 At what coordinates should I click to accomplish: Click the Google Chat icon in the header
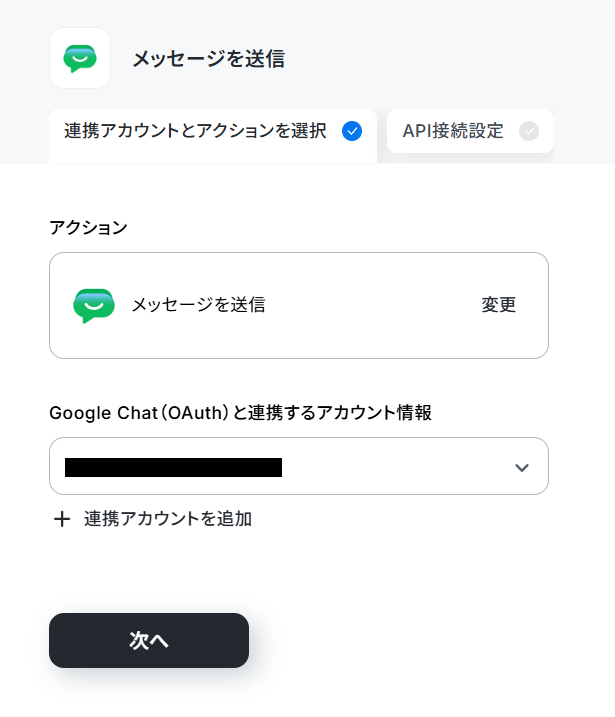coord(80,59)
